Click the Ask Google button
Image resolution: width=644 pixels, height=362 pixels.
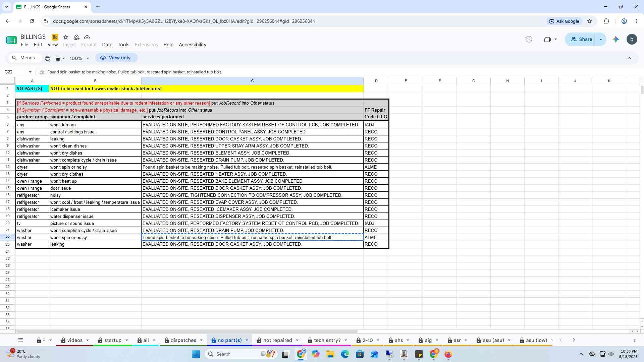pyautogui.click(x=564, y=21)
